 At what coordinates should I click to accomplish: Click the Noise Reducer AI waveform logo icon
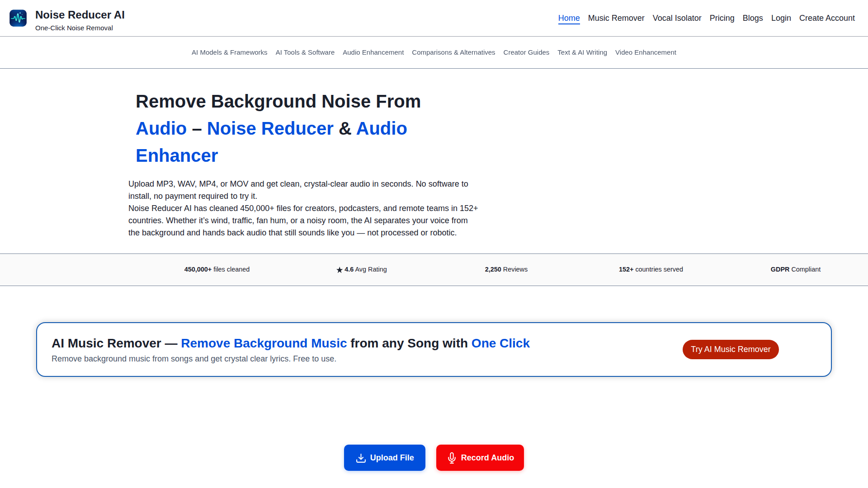tap(18, 18)
